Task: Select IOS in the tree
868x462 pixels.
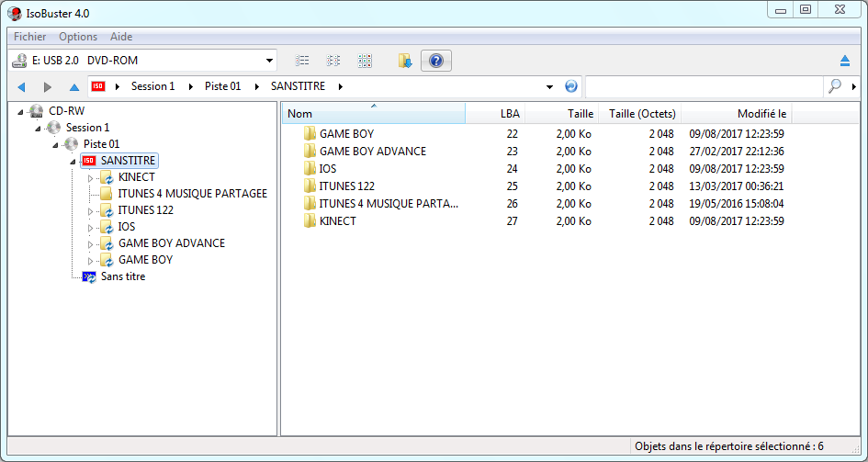Action: (126, 227)
